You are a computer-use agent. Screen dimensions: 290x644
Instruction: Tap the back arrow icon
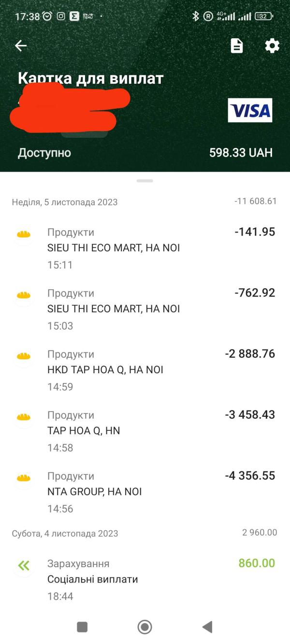pyautogui.click(x=21, y=46)
